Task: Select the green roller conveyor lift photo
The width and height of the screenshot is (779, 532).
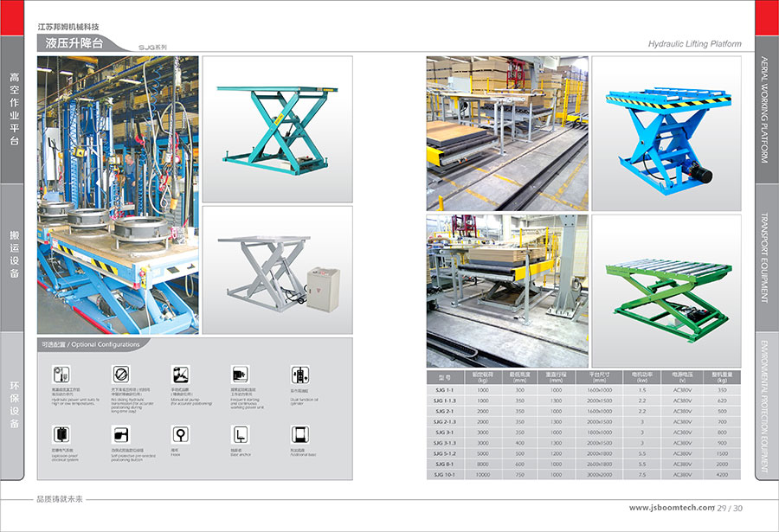Action: click(x=666, y=292)
